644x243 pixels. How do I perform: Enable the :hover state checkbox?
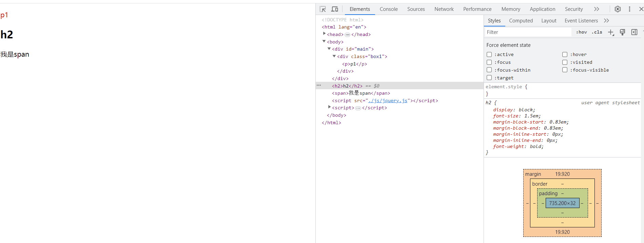[x=565, y=54]
